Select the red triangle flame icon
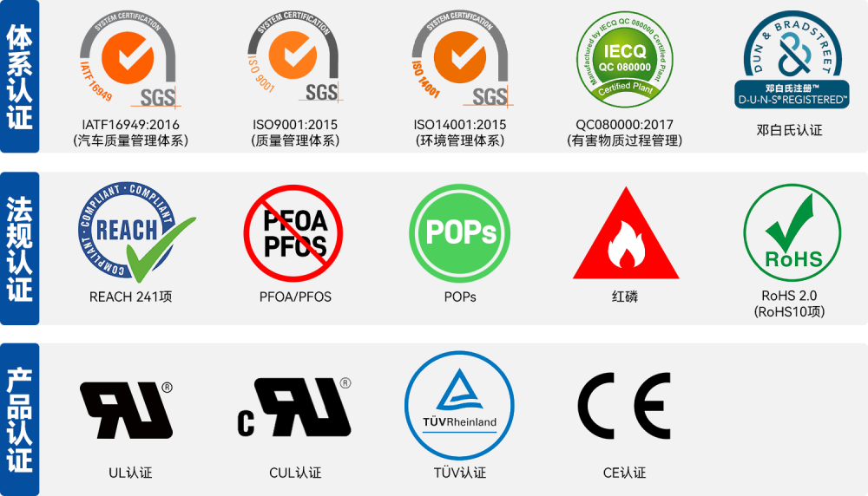The height and width of the screenshot is (496, 868). 626,233
